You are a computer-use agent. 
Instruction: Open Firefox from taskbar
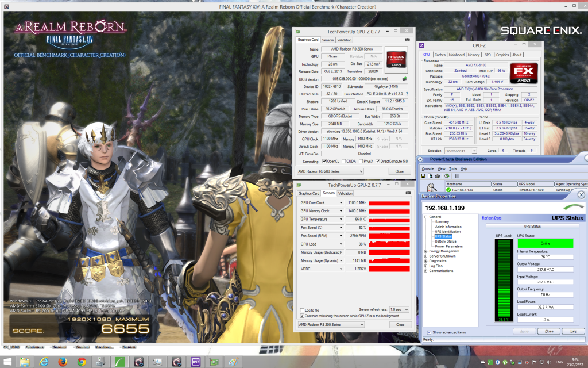63,362
